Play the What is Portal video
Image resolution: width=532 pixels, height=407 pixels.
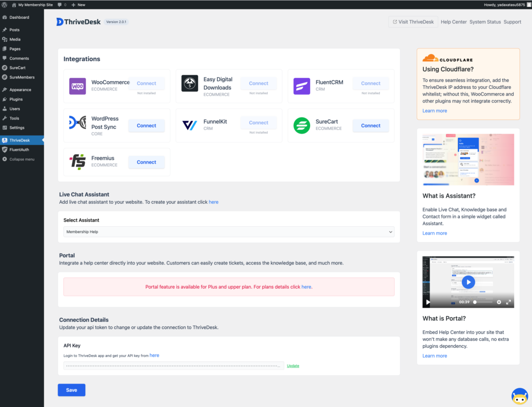pos(468,281)
